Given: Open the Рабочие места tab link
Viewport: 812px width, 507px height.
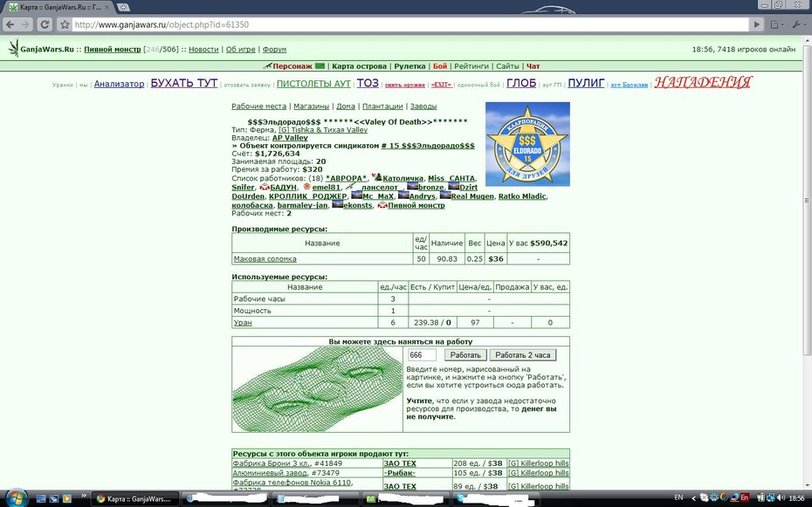Looking at the screenshot, I should [x=259, y=106].
